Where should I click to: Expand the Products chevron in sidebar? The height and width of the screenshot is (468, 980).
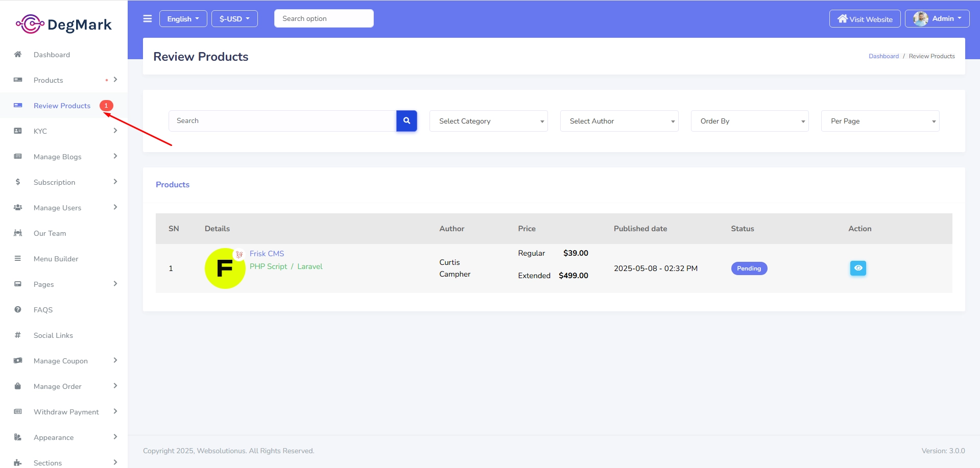115,80
